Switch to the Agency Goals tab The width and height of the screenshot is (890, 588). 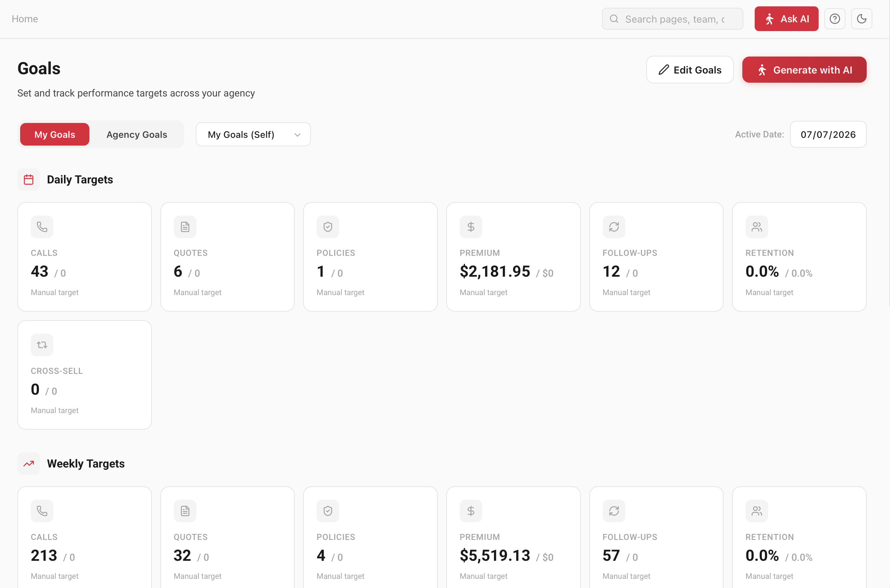coord(137,134)
